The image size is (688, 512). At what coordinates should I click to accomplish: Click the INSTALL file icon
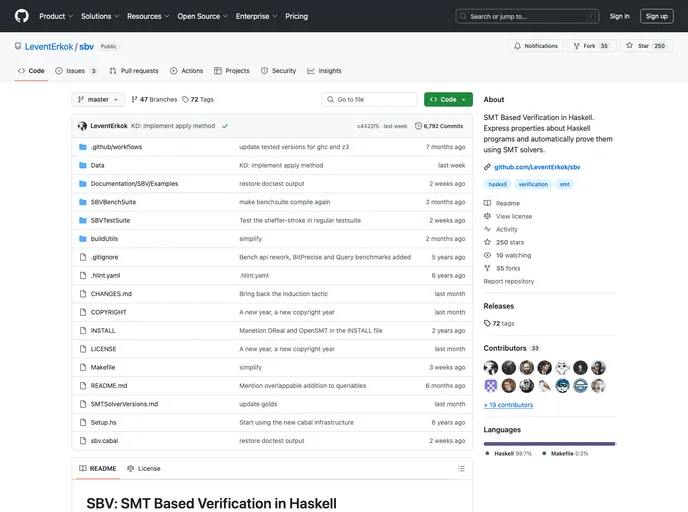(x=82, y=331)
